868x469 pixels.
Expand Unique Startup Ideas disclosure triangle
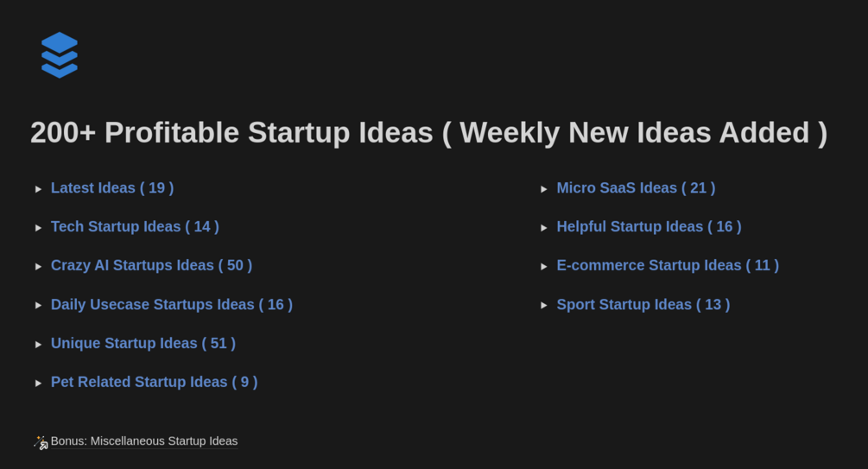click(x=38, y=345)
